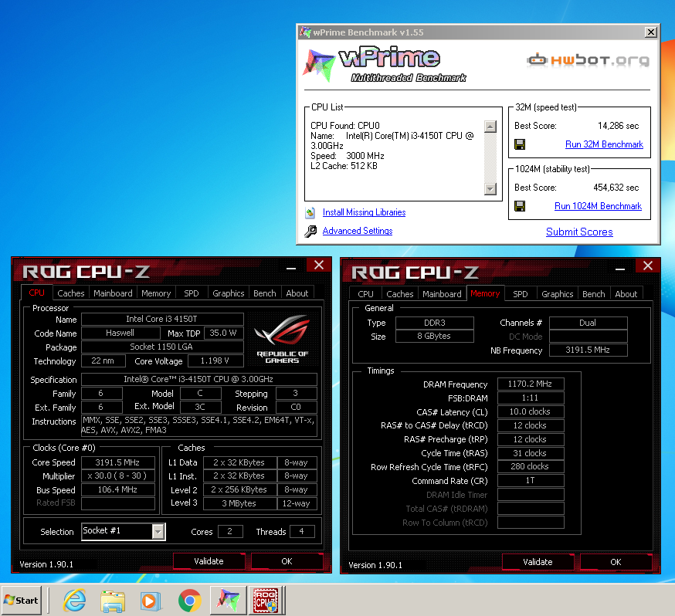Image resolution: width=675 pixels, height=616 pixels.
Task: Select Memory tab in right CPU-Z
Action: pos(485,294)
